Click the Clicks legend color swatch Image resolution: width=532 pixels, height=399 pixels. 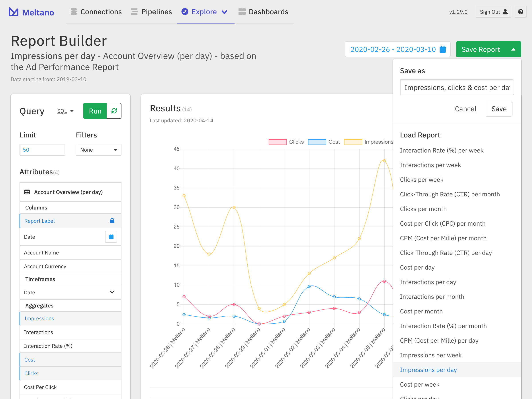tap(277, 142)
